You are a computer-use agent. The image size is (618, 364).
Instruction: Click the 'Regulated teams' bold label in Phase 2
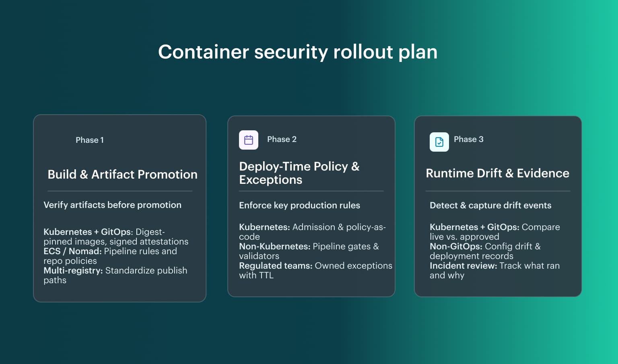(275, 265)
